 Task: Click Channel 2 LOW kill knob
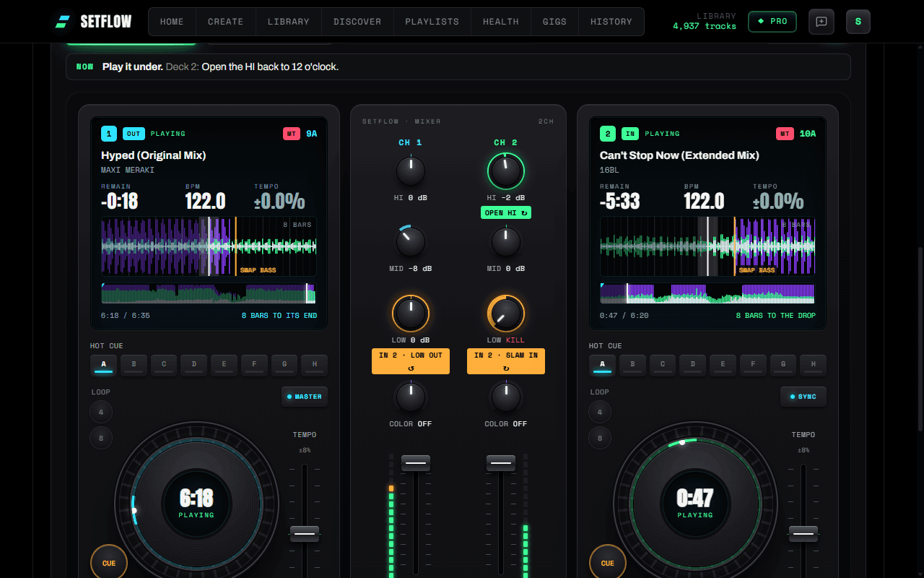(506, 313)
